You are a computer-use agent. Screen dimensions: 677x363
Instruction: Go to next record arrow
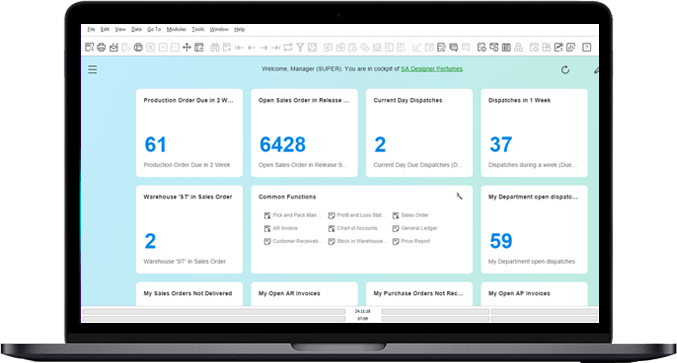[263, 47]
